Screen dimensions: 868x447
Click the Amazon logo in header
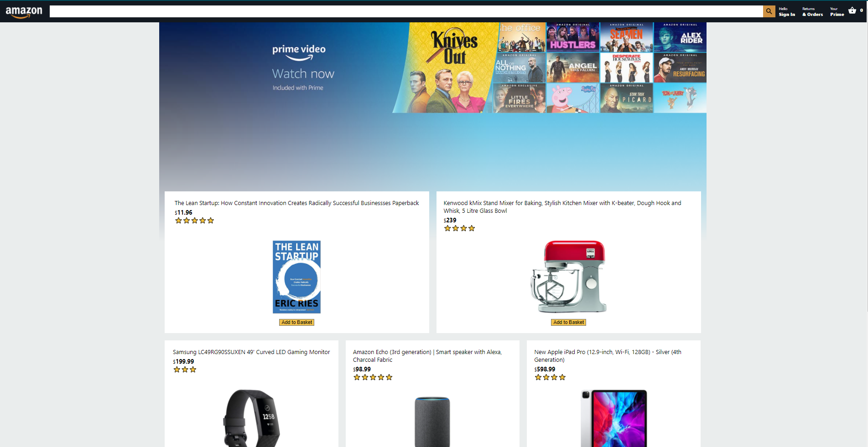(24, 12)
